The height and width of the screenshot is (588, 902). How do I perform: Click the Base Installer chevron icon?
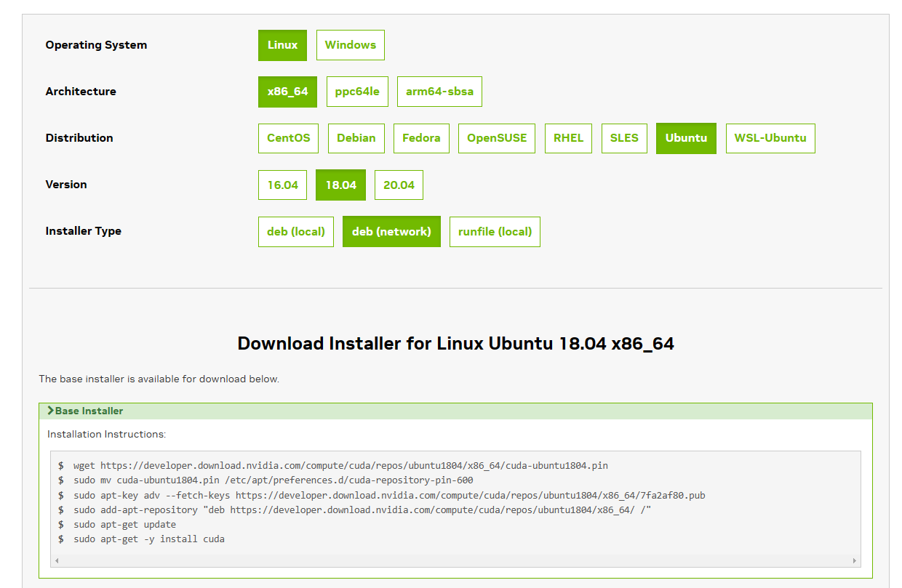click(x=50, y=411)
